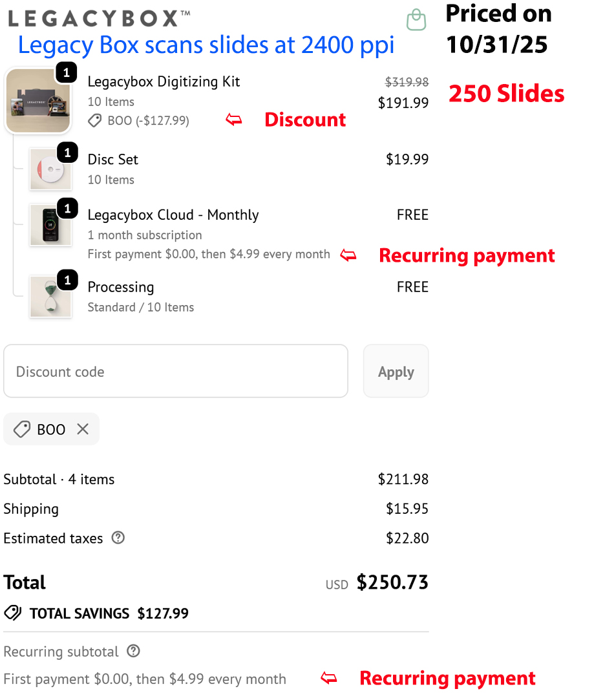The width and height of the screenshot is (594, 700).
Task: Select the Legacybox Cloud - Monthly item name
Action: click(x=173, y=215)
